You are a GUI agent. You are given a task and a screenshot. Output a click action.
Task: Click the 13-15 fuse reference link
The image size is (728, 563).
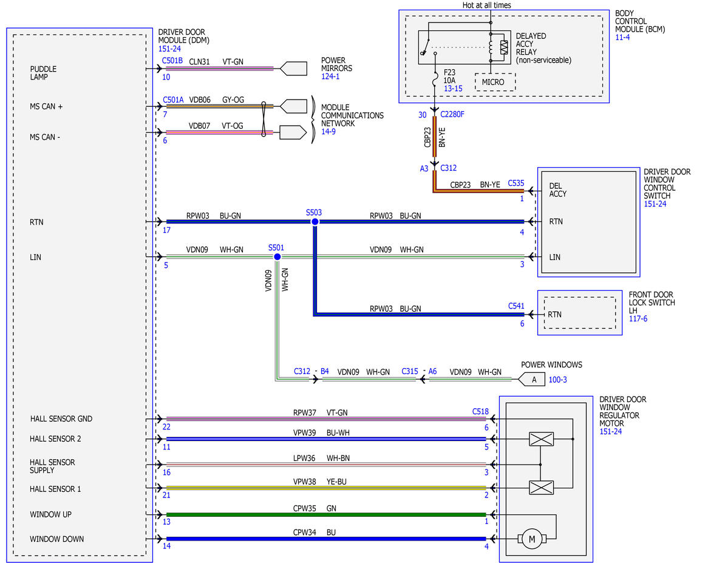click(x=453, y=88)
